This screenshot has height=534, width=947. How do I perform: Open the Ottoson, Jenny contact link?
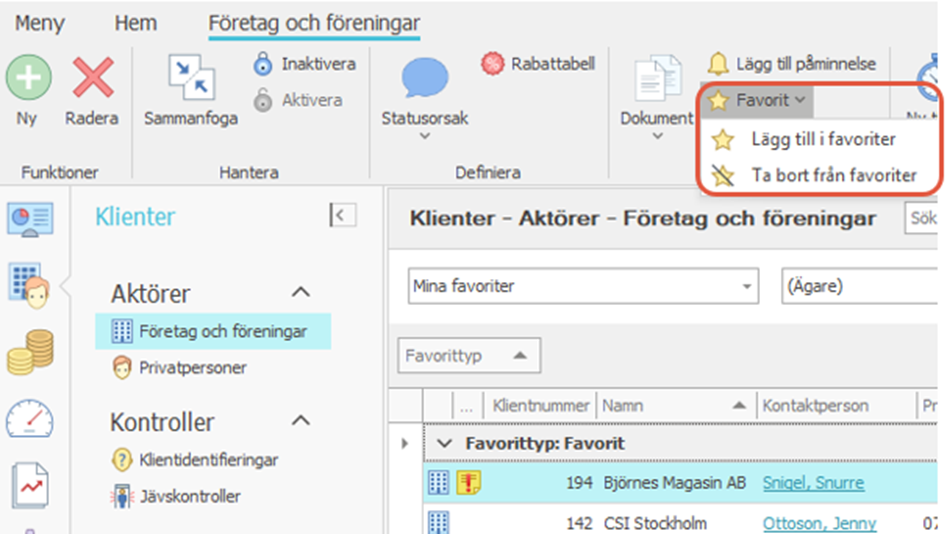(818, 523)
